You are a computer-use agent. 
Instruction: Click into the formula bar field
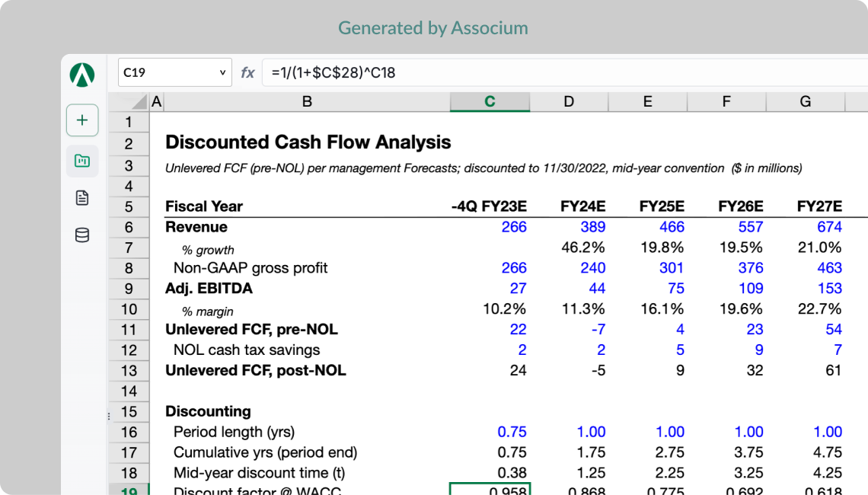tap(565, 72)
